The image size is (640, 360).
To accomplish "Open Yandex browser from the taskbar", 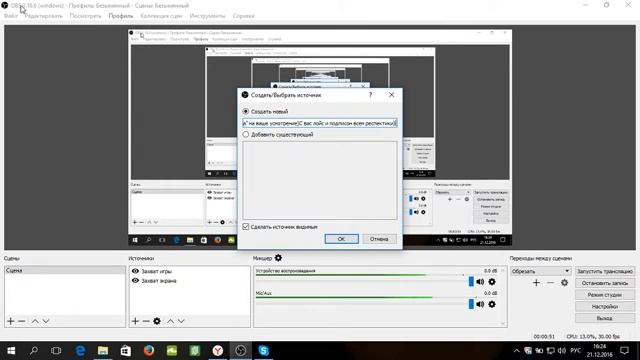I will [x=218, y=351].
